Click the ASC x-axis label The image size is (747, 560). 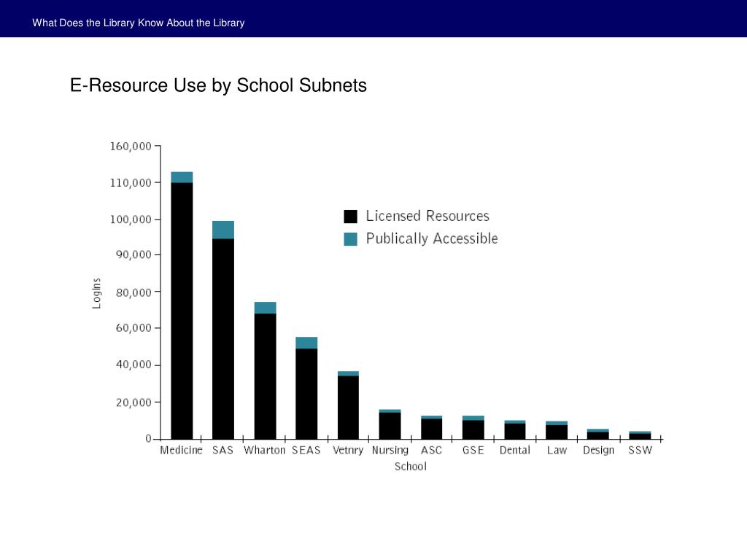coord(432,450)
